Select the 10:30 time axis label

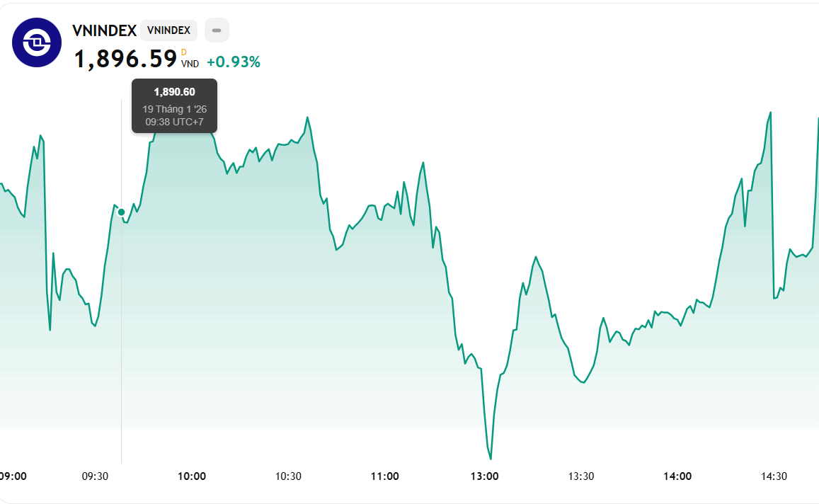[x=288, y=476]
